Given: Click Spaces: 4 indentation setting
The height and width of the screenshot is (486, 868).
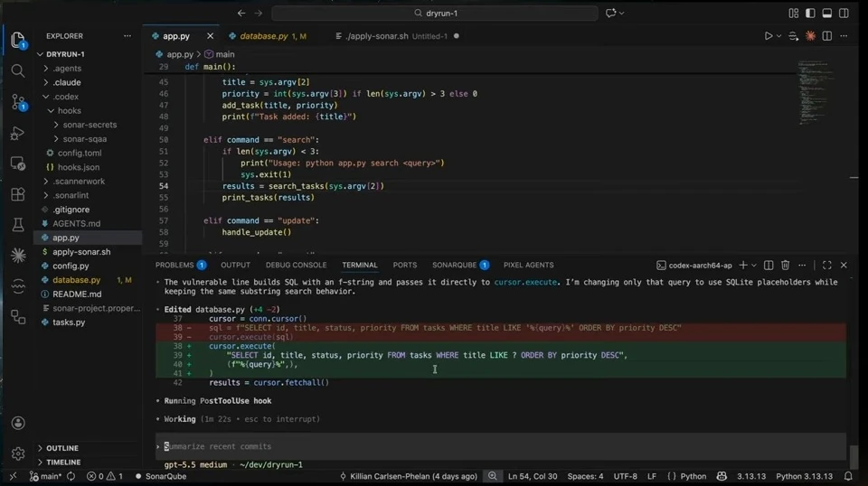Looking at the screenshot, I should coord(585,476).
